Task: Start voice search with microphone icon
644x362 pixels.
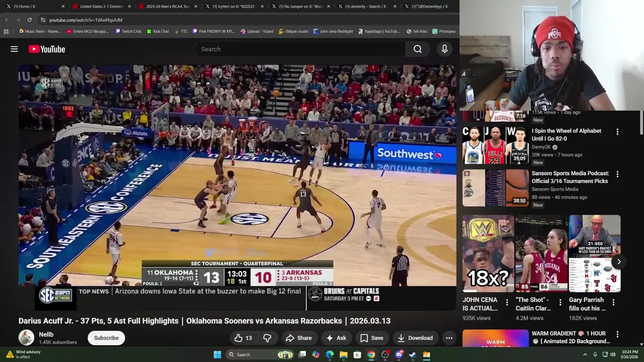Action: (444, 49)
